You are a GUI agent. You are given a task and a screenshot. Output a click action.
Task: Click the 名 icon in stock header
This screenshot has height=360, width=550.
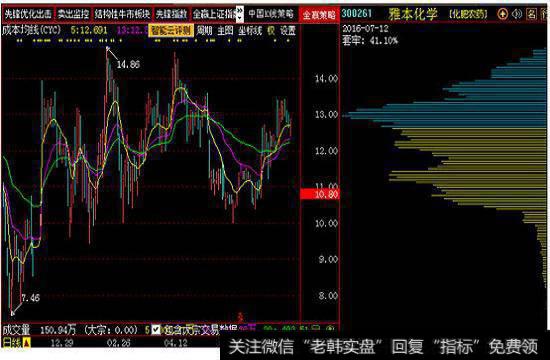tap(531, 14)
